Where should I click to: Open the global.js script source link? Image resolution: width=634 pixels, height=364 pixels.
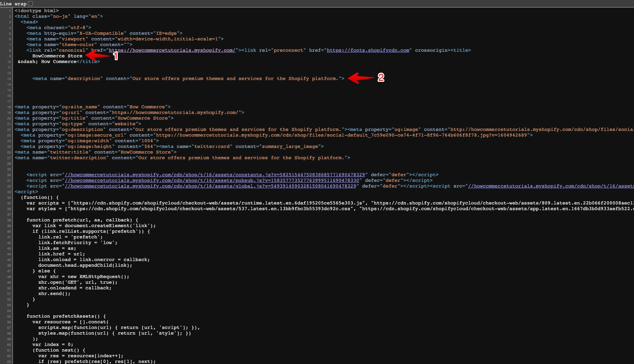pyautogui.click(x=210, y=186)
